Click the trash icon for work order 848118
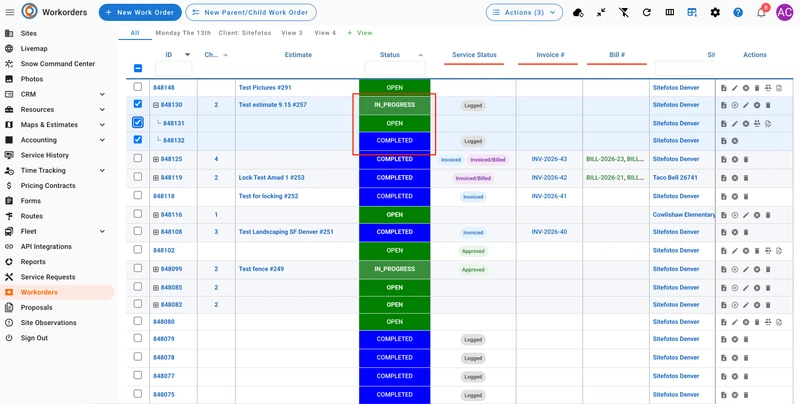Viewport: 800px width, 404px height. coord(746,197)
